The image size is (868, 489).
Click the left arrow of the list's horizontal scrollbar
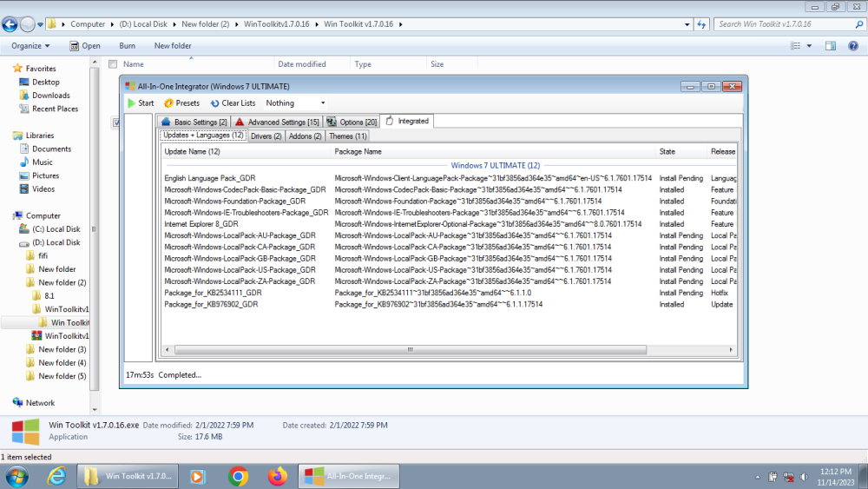coord(168,350)
